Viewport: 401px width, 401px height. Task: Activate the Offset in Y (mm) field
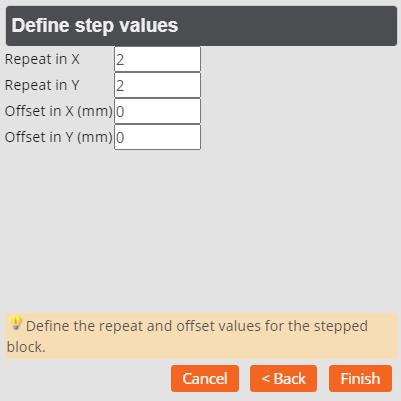[x=157, y=137]
